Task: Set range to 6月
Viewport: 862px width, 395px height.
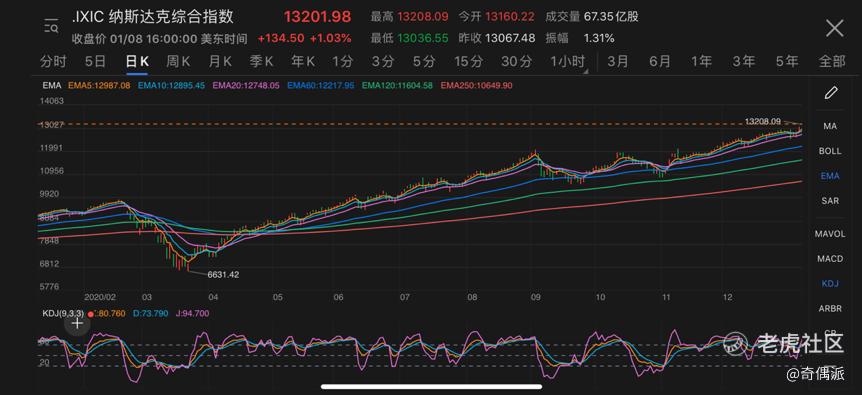Action: click(x=660, y=62)
